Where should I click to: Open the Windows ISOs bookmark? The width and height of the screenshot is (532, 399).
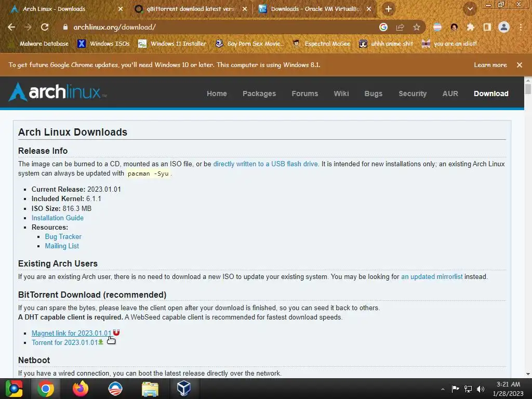coord(104,44)
